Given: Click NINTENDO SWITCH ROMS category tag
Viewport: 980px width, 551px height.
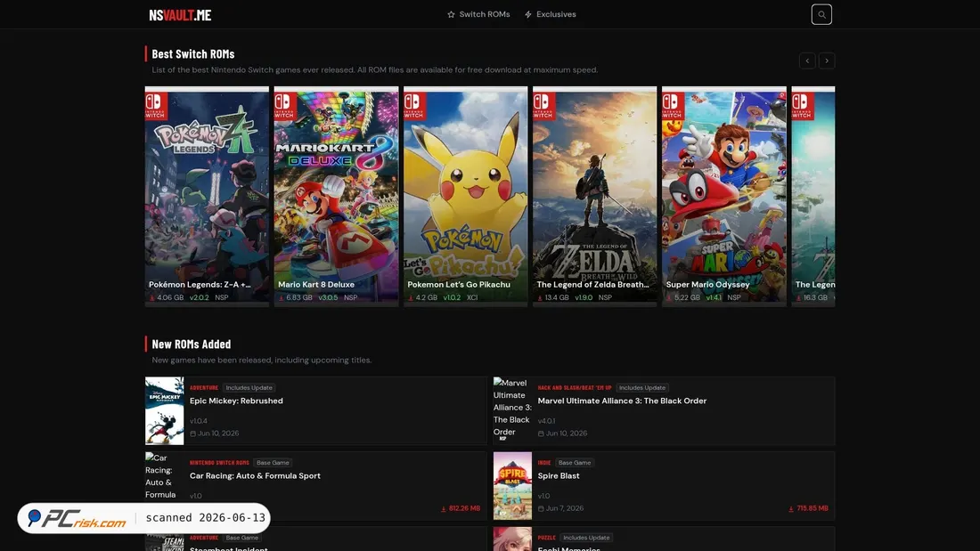Looking at the screenshot, I should [x=219, y=463].
